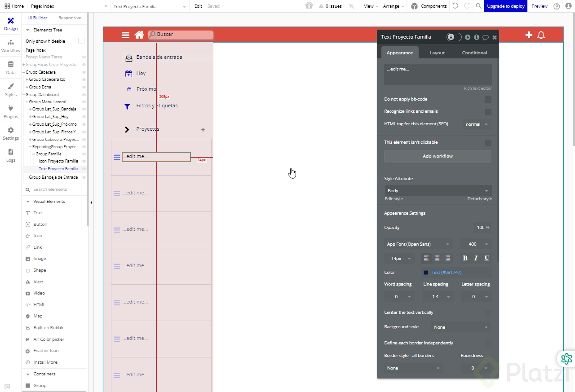Expand Group Cabecera Izq in the tree
This screenshot has width=575, height=392.
[27, 79]
